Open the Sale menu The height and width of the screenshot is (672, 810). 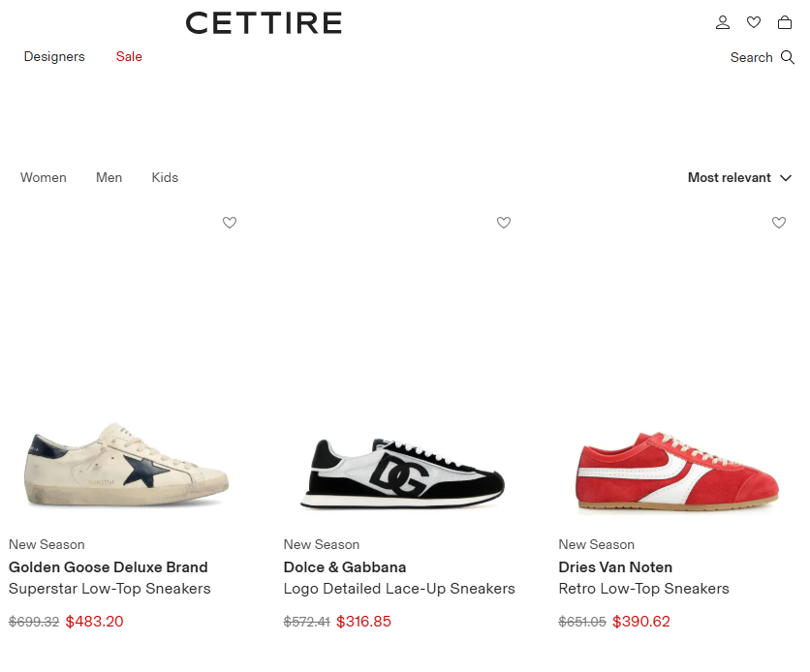pos(129,57)
